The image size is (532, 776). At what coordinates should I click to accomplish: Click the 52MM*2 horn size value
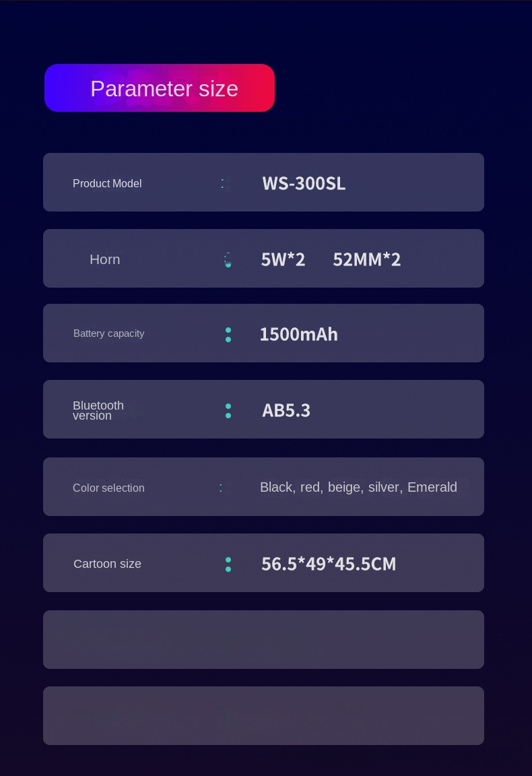[366, 259]
